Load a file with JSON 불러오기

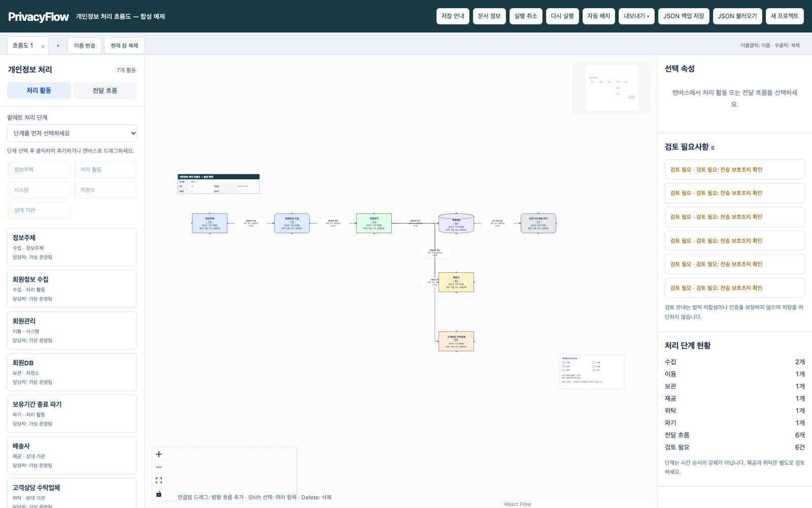pos(737,16)
